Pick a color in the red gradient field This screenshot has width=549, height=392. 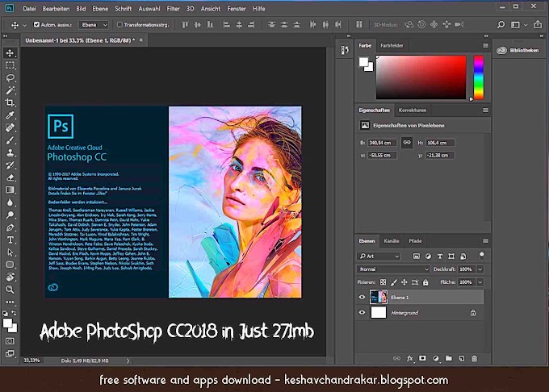421,77
